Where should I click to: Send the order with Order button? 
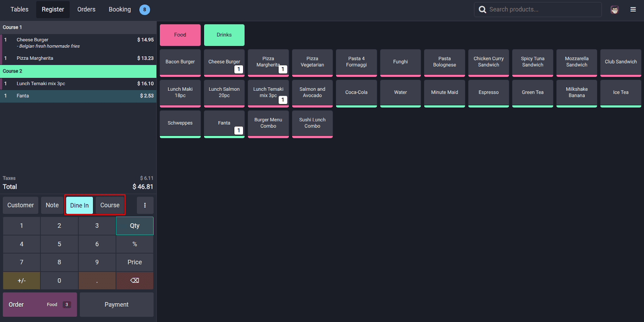[39, 304]
